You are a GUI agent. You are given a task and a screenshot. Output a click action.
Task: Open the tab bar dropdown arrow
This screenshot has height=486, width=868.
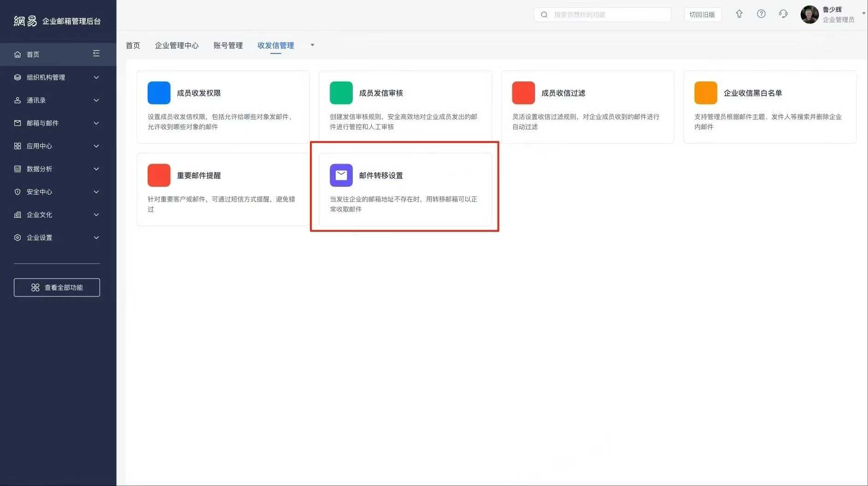(x=312, y=45)
